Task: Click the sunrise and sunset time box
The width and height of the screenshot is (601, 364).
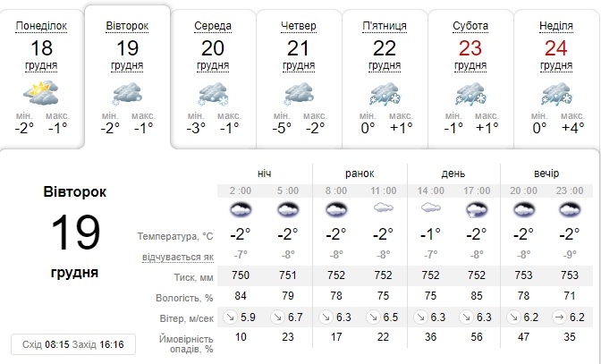Action: tap(73, 344)
